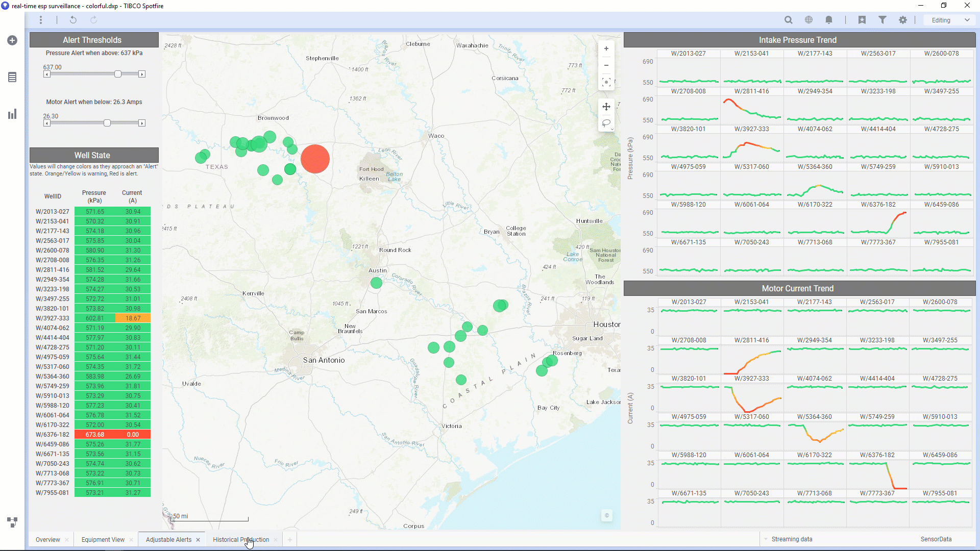Select the orange current cell 18.67
Image resolution: width=980 pixels, height=551 pixels.
click(133, 318)
